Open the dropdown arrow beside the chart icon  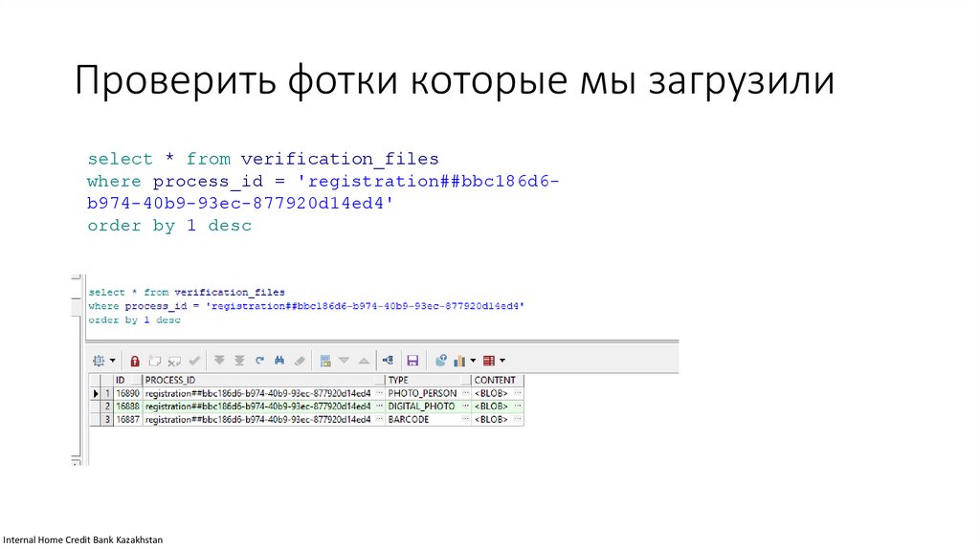tap(473, 361)
